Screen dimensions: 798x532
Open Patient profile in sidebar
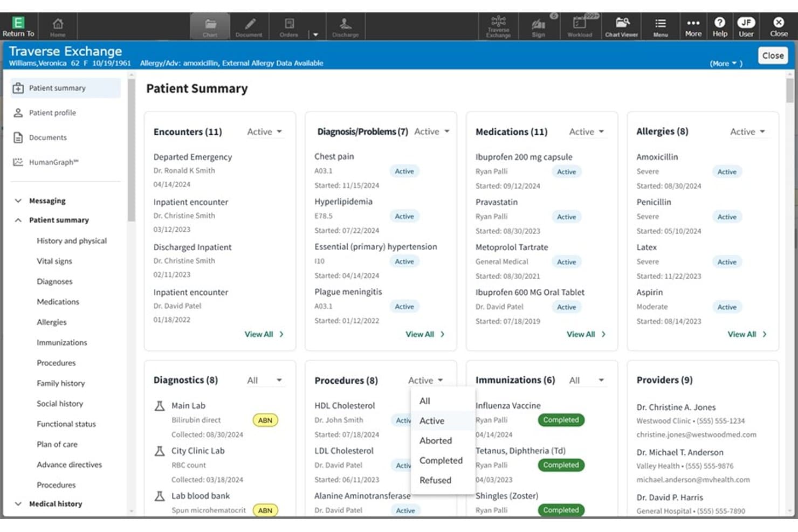click(x=65, y=113)
